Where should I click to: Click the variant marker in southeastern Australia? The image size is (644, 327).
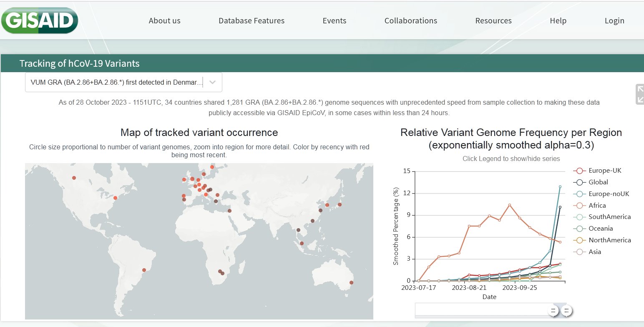pos(351,283)
